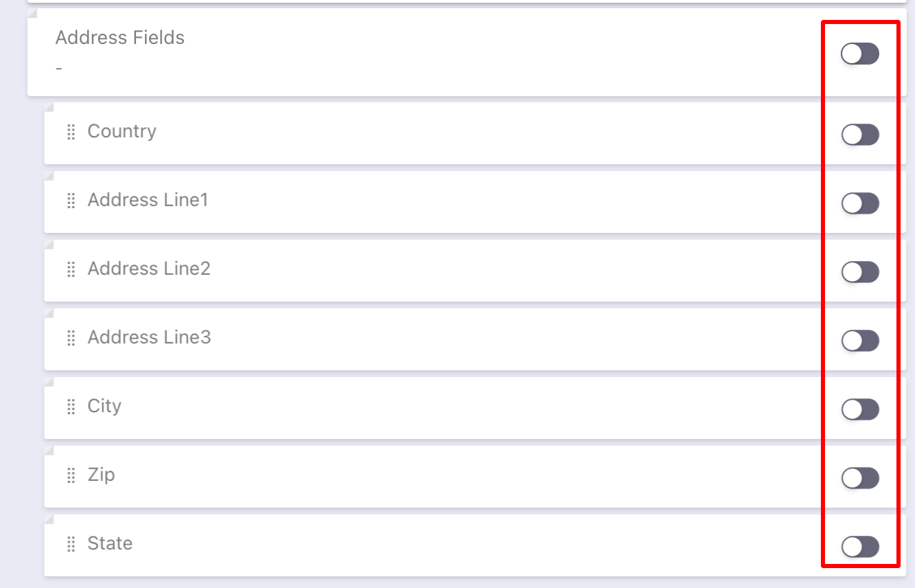Click the State field label
Viewport: 915px width, 588px height.
click(110, 543)
